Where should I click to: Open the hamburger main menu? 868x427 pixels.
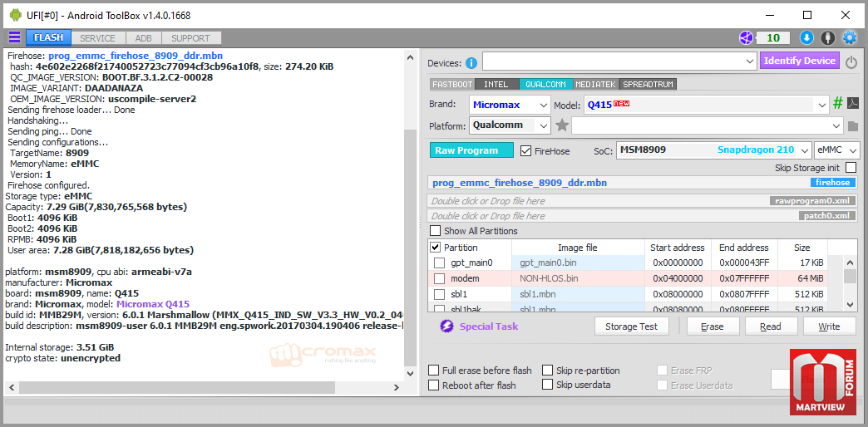click(14, 37)
